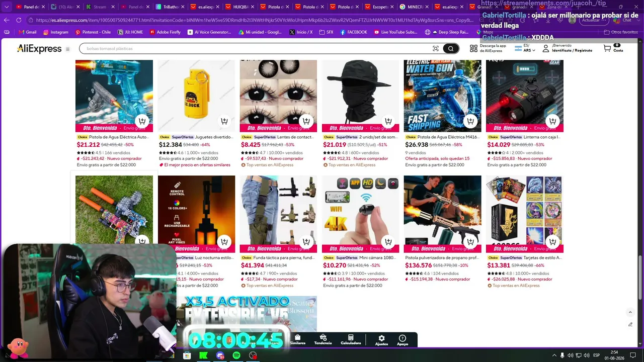This screenshot has height=362, width=644.
Task: Open Ajustes gear in the bottom toolbar
Action: [x=381, y=340]
